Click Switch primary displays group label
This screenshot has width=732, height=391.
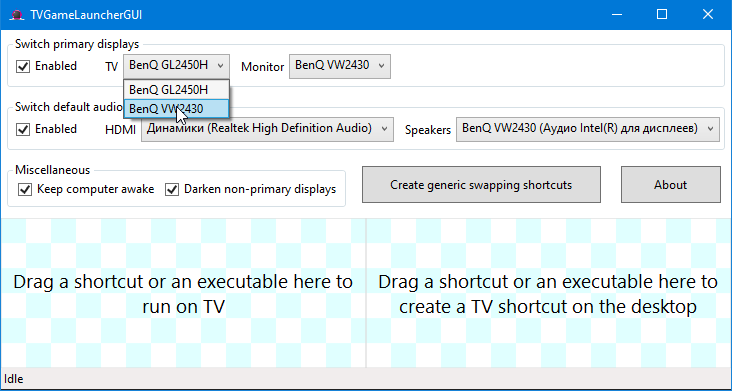[x=77, y=44]
